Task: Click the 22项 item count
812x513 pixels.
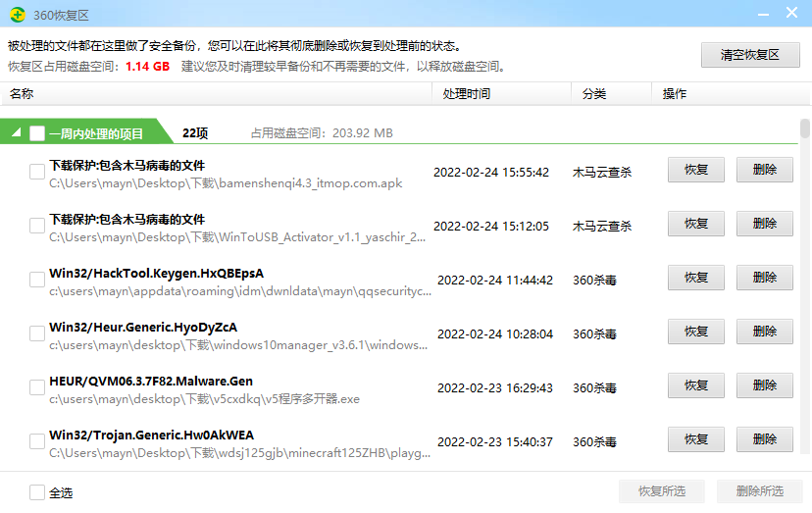Action: point(195,133)
